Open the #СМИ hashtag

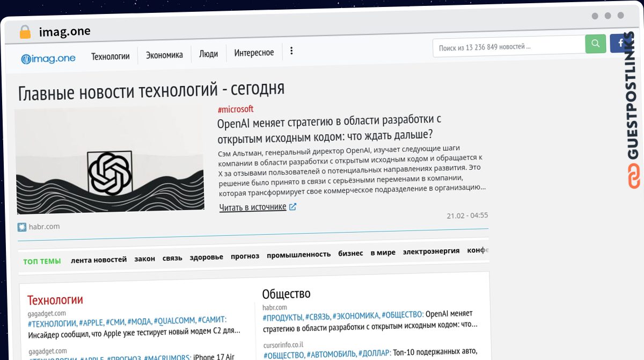click(x=116, y=322)
